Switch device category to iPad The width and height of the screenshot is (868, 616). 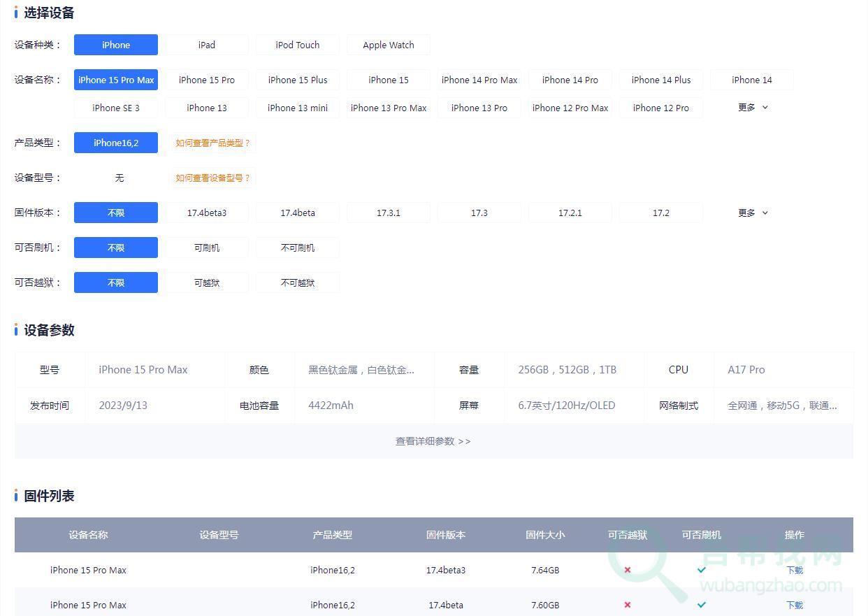point(207,45)
